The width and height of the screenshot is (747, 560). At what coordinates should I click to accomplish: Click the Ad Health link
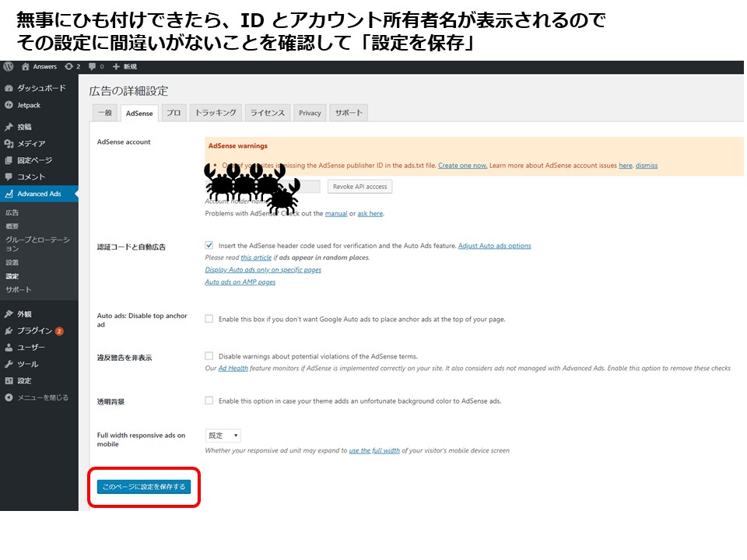233,368
